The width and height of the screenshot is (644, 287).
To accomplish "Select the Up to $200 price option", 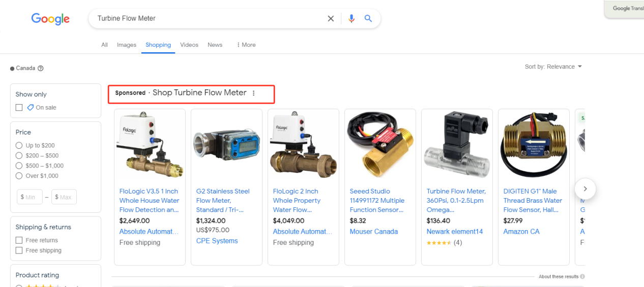I will click(x=19, y=145).
